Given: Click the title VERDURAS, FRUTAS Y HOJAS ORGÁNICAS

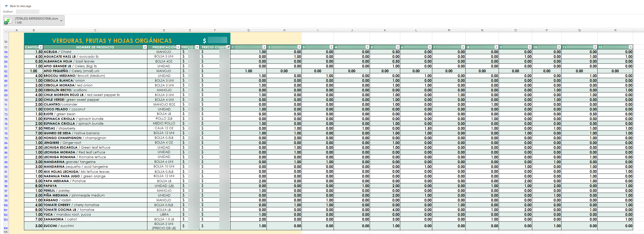Looking at the screenshot, I should (x=112, y=41).
